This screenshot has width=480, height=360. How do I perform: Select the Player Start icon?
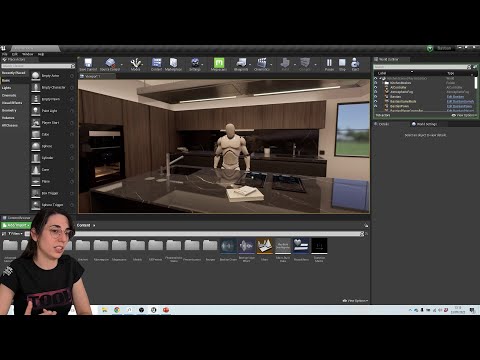(x=36, y=123)
